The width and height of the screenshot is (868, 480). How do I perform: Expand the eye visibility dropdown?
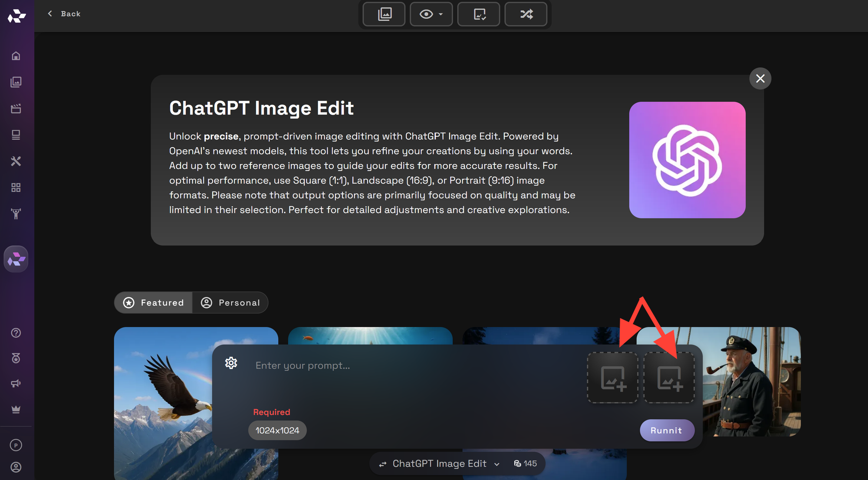pyautogui.click(x=431, y=14)
